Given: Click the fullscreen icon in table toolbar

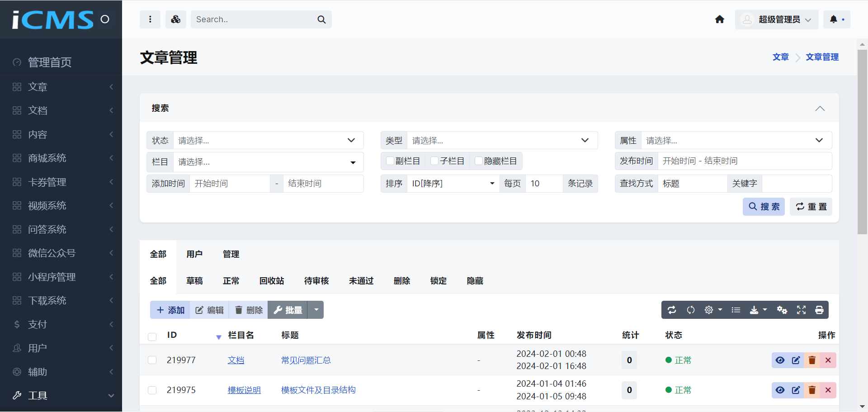Looking at the screenshot, I should (x=801, y=310).
